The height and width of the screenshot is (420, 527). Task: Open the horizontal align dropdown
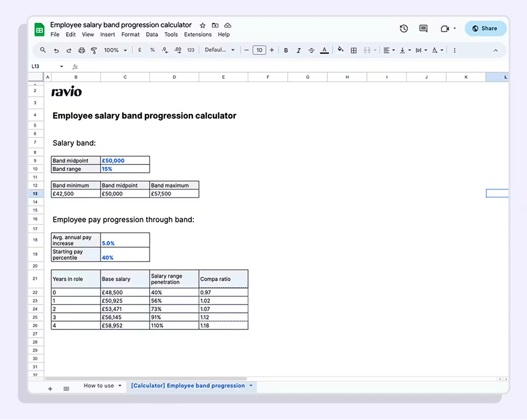[389, 50]
